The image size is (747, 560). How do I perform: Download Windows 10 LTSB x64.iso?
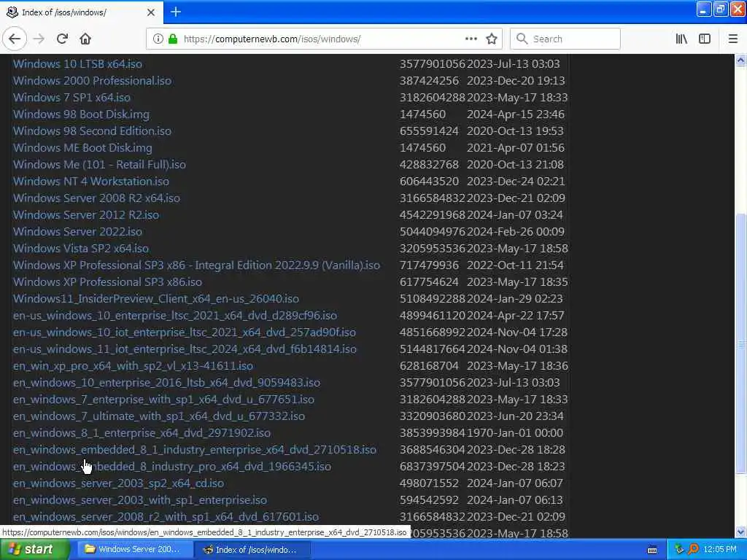coord(77,64)
